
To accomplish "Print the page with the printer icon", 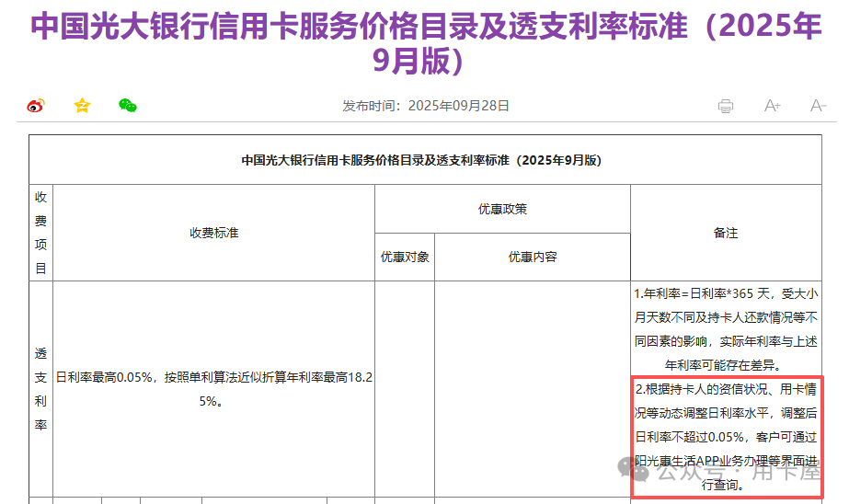I will [726, 106].
